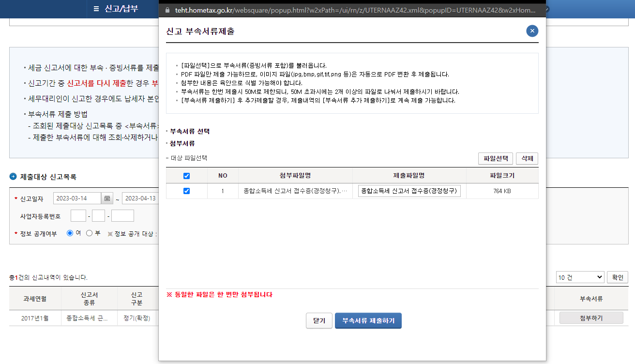Open the 10 건 list size dropdown
Image resolution: width=635 pixels, height=364 pixels.
tap(580, 277)
